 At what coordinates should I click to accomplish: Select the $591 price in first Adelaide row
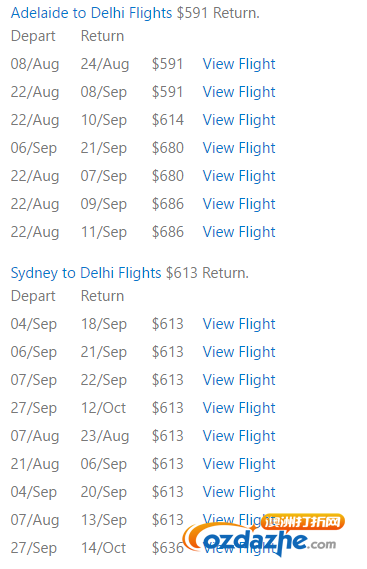click(x=167, y=64)
